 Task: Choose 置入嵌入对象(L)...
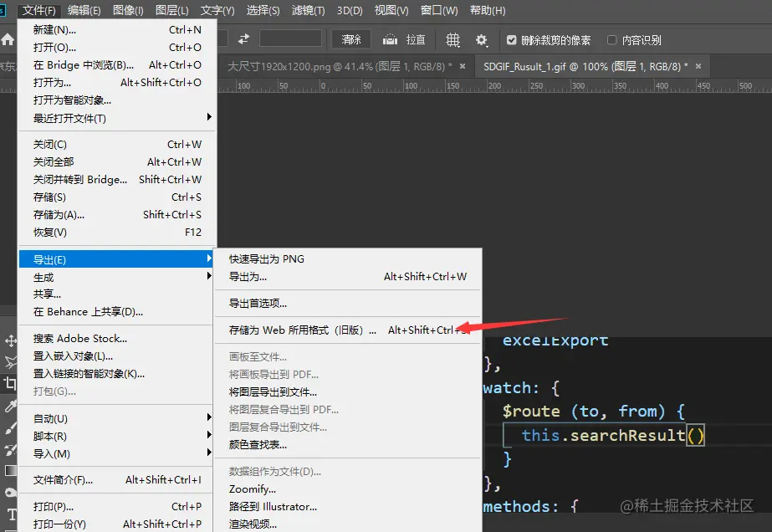coord(117,356)
